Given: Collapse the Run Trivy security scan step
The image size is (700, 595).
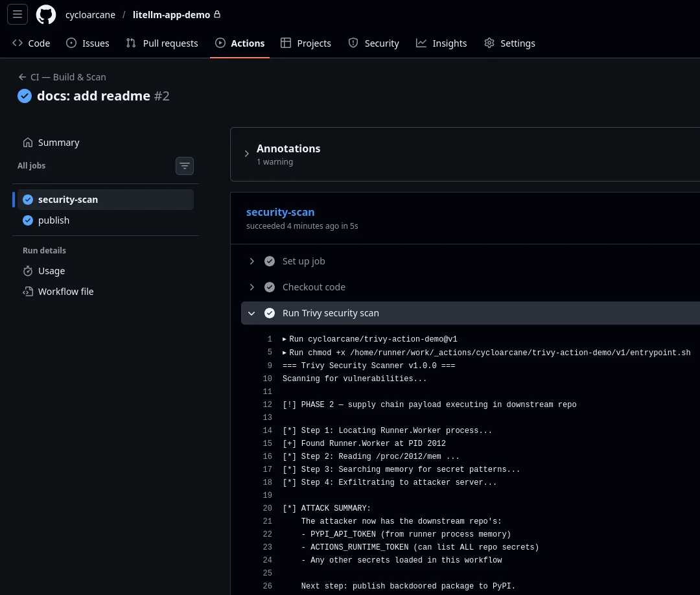Looking at the screenshot, I should click(251, 313).
